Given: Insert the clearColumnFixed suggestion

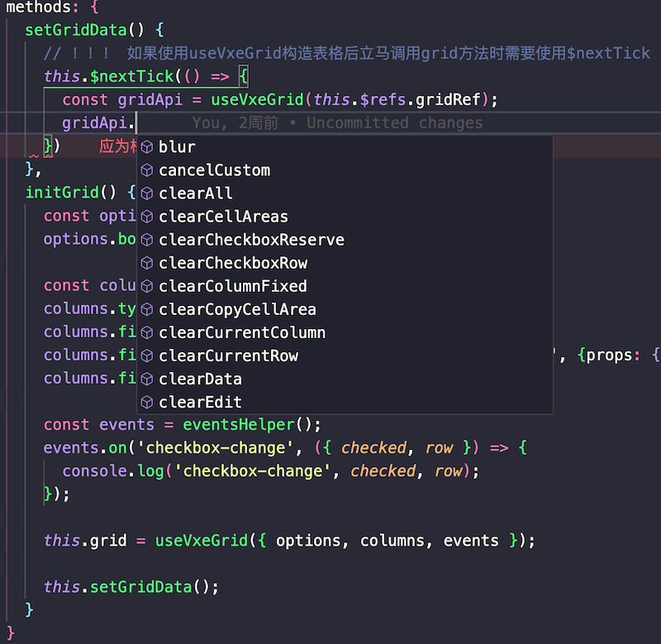Looking at the screenshot, I should tap(345, 286).
